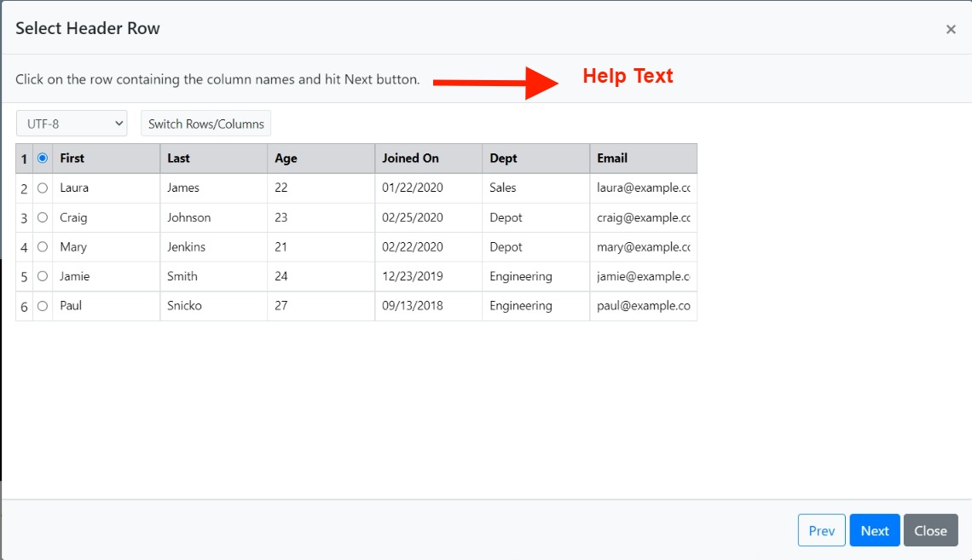Select the radio button for Mary's row

click(x=43, y=247)
